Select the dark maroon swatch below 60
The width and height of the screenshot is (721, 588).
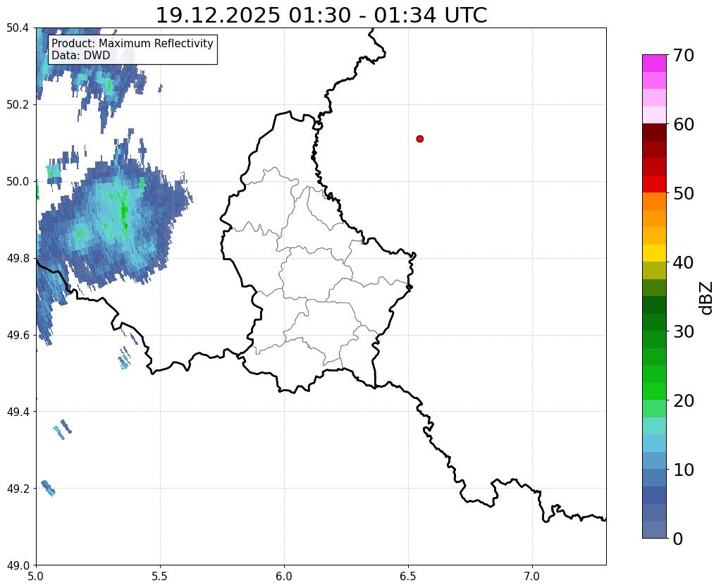[654, 132]
